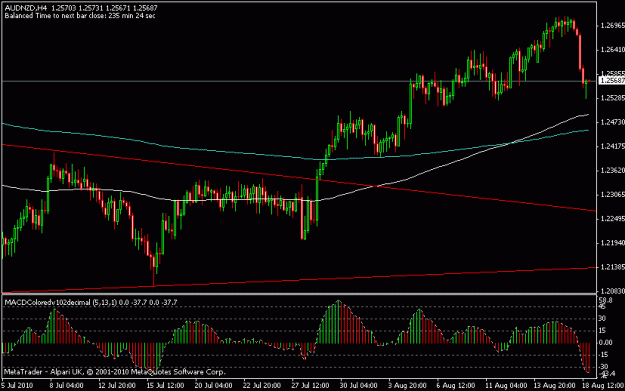Click the 1.25285 price scale label
This screenshot has height=391, width=625.
click(612, 98)
